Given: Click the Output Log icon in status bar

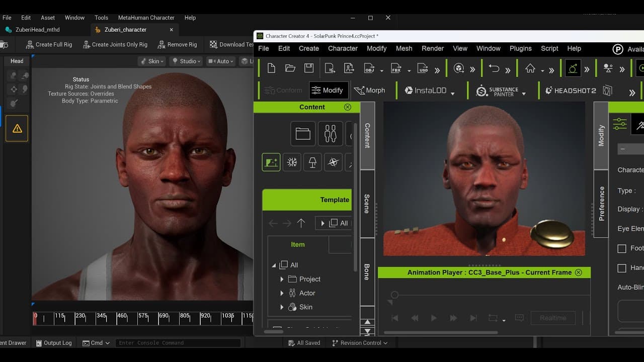Looking at the screenshot, I should 39,343.
